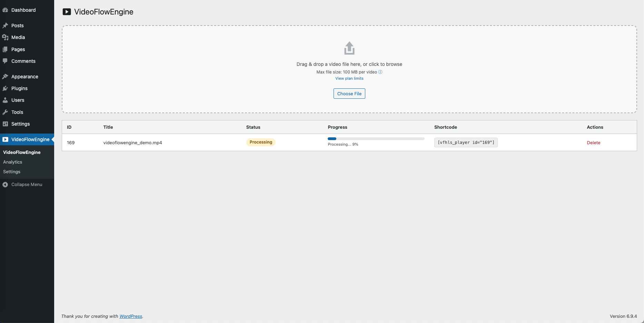This screenshot has height=323, width=644.
Task: Open the Pages menu item
Action: (27, 49)
